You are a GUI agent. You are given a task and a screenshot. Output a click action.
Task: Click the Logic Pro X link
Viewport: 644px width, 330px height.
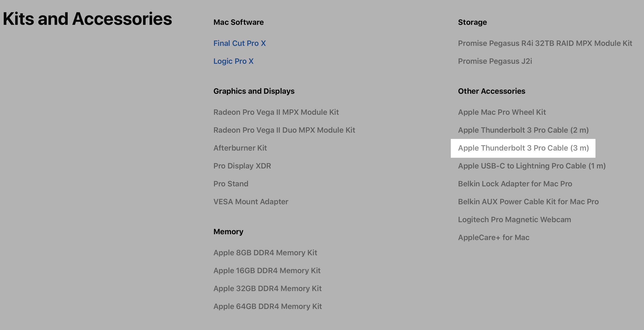click(x=233, y=61)
